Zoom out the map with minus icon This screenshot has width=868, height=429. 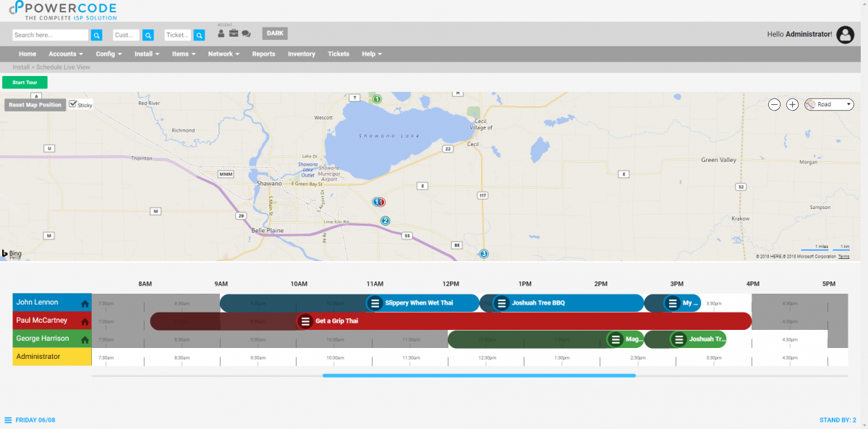pyautogui.click(x=774, y=105)
